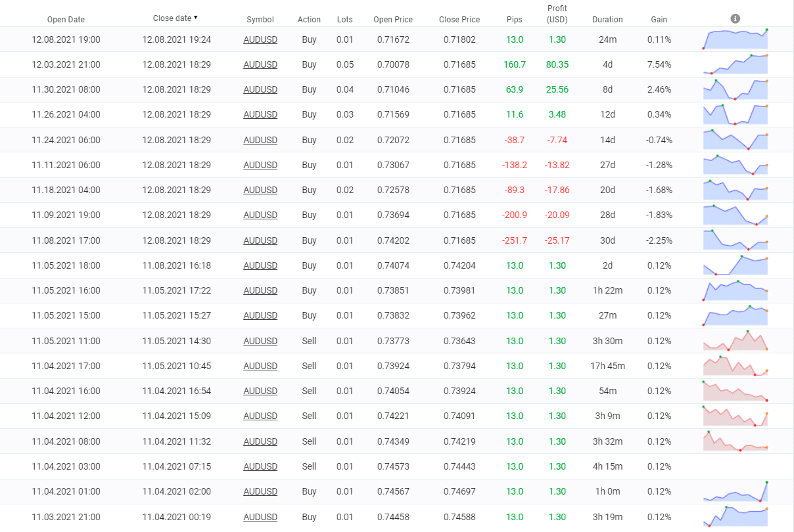Sort trades by the Open Price column
The height and width of the screenshot is (532, 794).
(x=393, y=19)
